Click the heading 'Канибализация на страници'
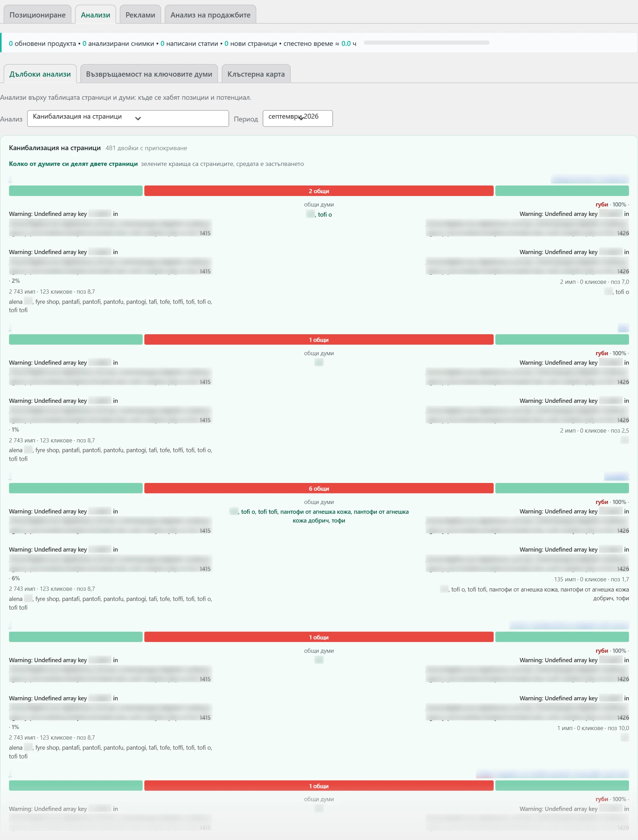Image resolution: width=638 pixels, height=840 pixels. pos(55,148)
